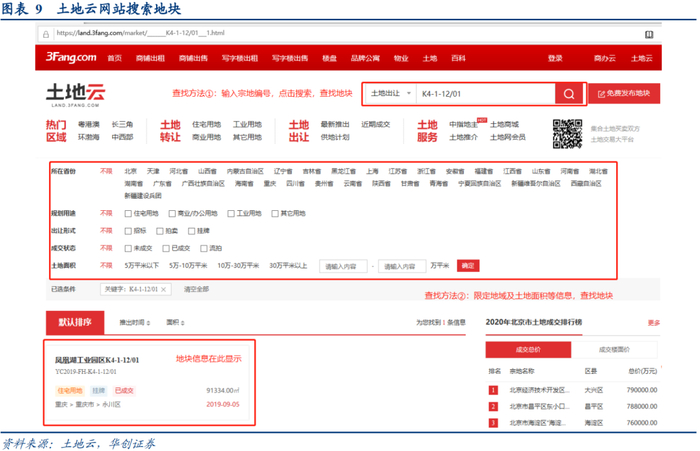Check the 其它用地 checkbox
700x451 pixels.
275,213
